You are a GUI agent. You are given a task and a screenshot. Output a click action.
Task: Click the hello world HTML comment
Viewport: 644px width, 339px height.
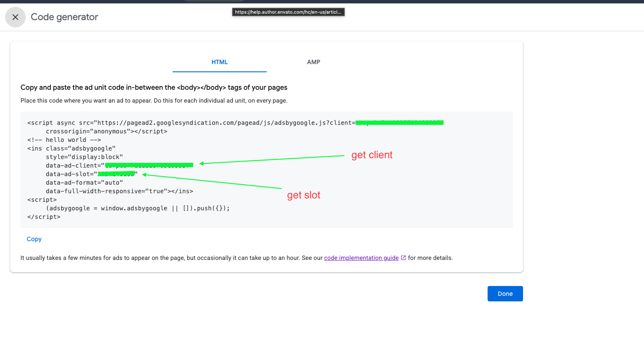[x=64, y=140]
